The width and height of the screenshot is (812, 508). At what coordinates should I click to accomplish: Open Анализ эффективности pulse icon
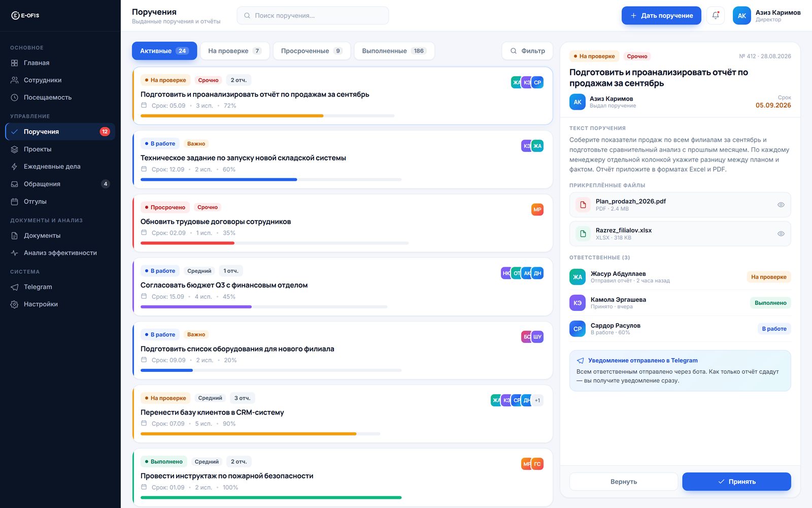pyautogui.click(x=14, y=253)
